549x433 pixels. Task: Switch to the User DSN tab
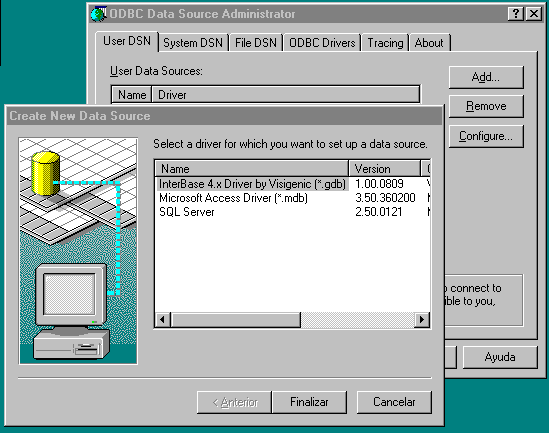coord(127,41)
